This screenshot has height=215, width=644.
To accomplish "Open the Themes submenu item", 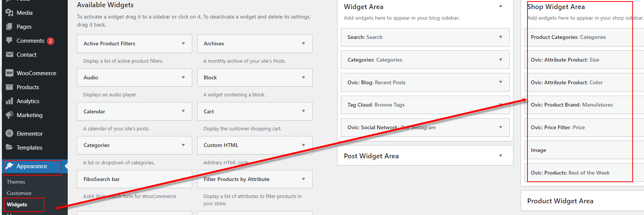I will (x=16, y=182).
